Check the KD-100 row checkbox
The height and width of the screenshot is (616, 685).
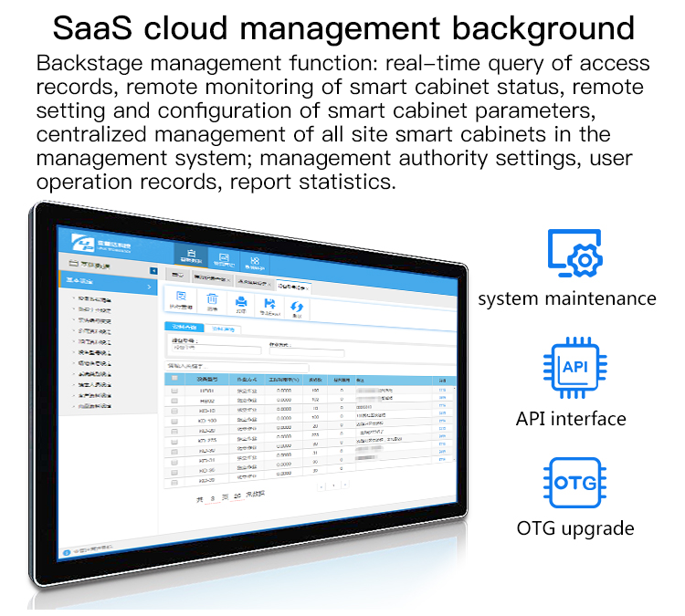pyautogui.click(x=174, y=422)
